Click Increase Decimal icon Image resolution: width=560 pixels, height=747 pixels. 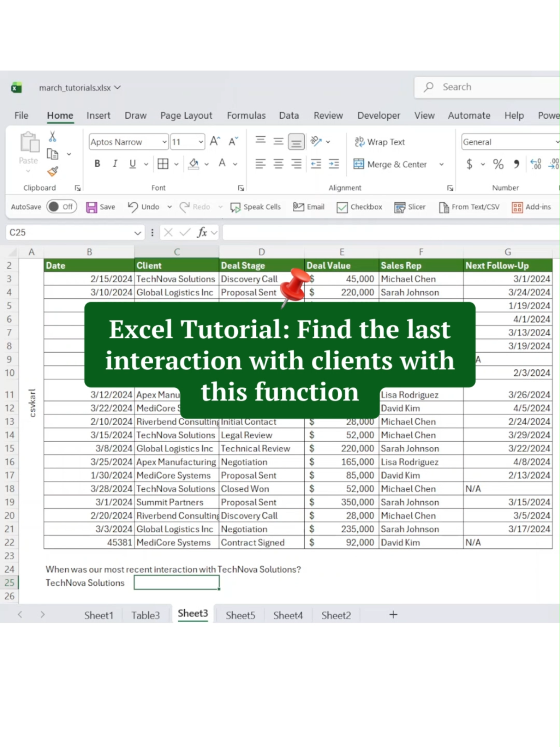point(536,164)
